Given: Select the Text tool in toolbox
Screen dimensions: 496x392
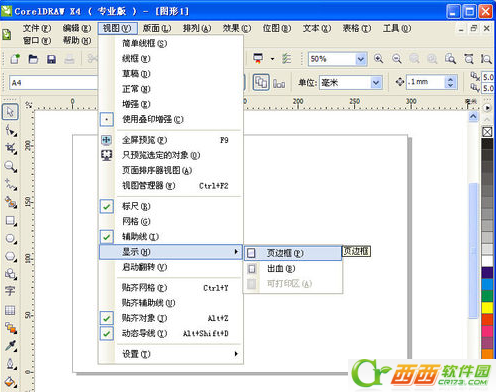Looking at the screenshot, I should click(10, 291).
